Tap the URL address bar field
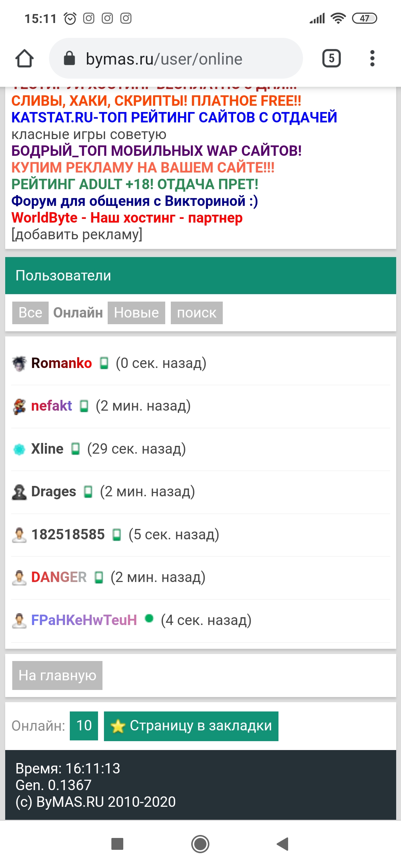This screenshot has height=868, width=401. pyautogui.click(x=186, y=59)
